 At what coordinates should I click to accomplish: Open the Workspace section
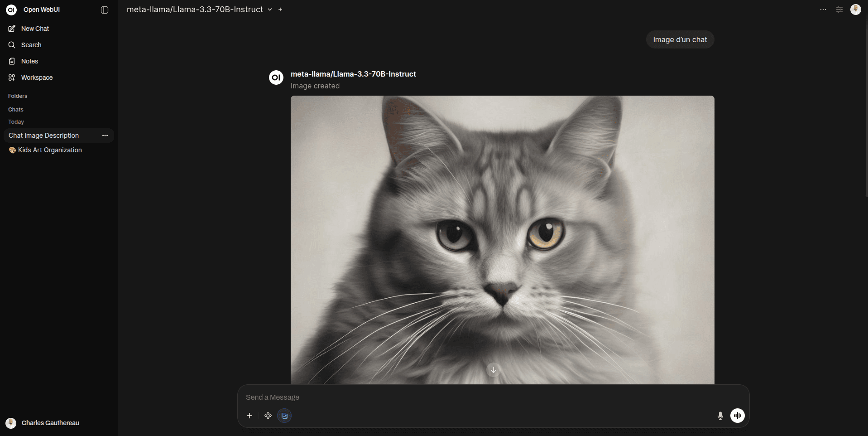tap(36, 77)
